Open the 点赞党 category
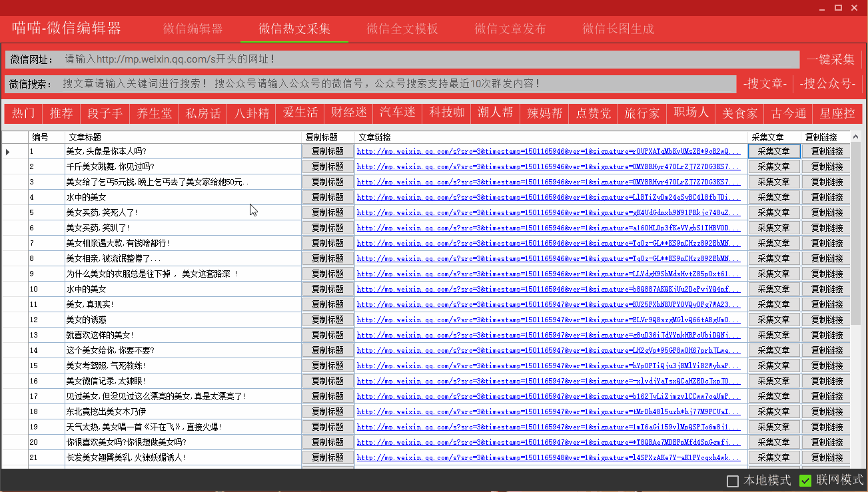Viewport: 868px width, 492px height. pos(593,113)
